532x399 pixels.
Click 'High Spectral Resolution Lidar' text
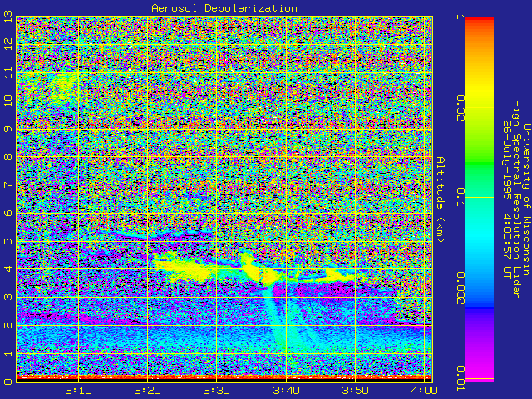516,199
